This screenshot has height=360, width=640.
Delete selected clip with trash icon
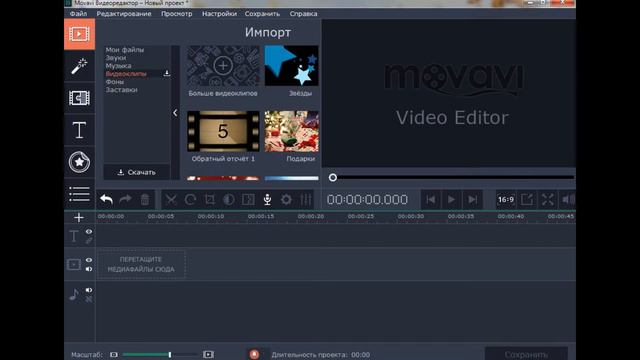click(x=145, y=200)
